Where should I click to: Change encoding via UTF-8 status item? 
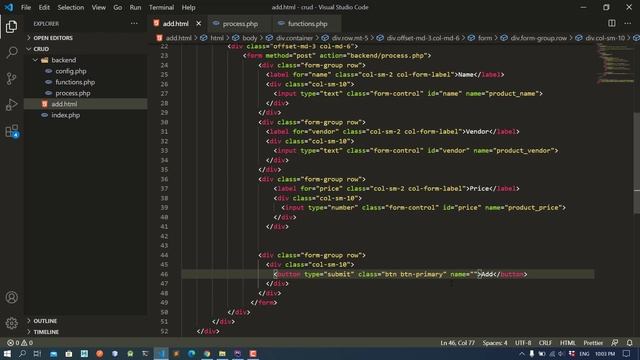(523, 343)
